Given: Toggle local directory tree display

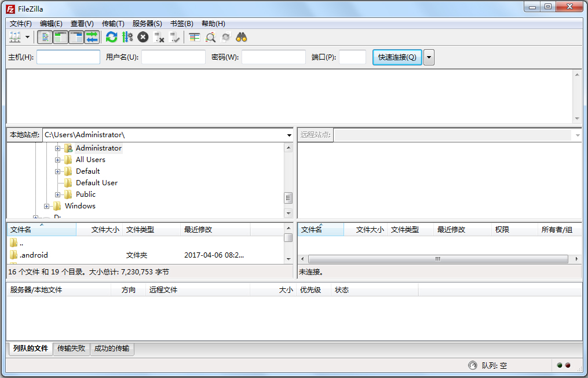Looking at the screenshot, I should [x=60, y=37].
